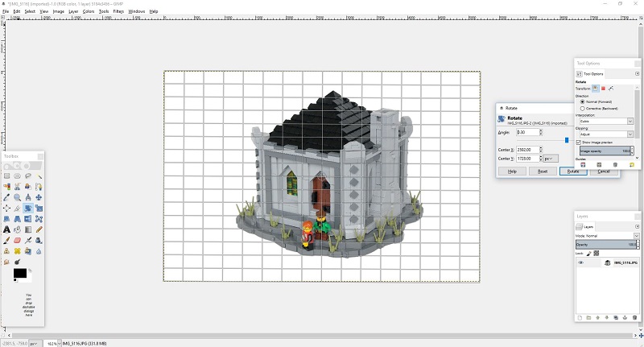Open the Windows menu
This screenshot has width=644, height=347.
pyautogui.click(x=136, y=11)
